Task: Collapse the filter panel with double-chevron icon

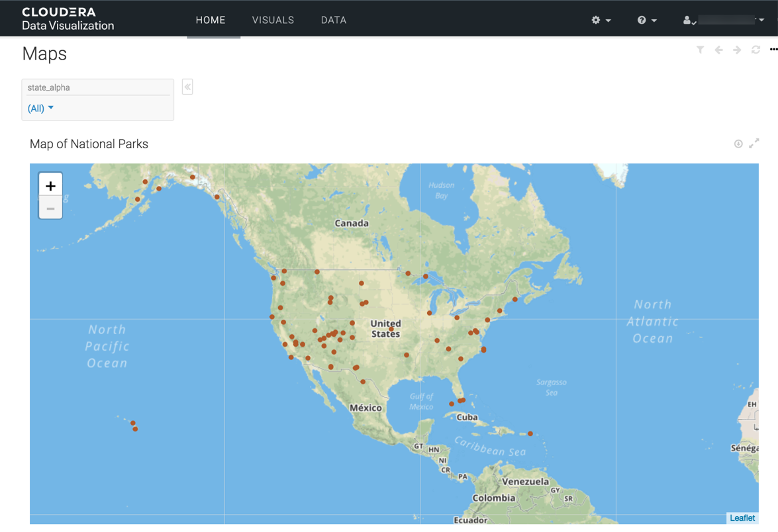Action: 187,87
